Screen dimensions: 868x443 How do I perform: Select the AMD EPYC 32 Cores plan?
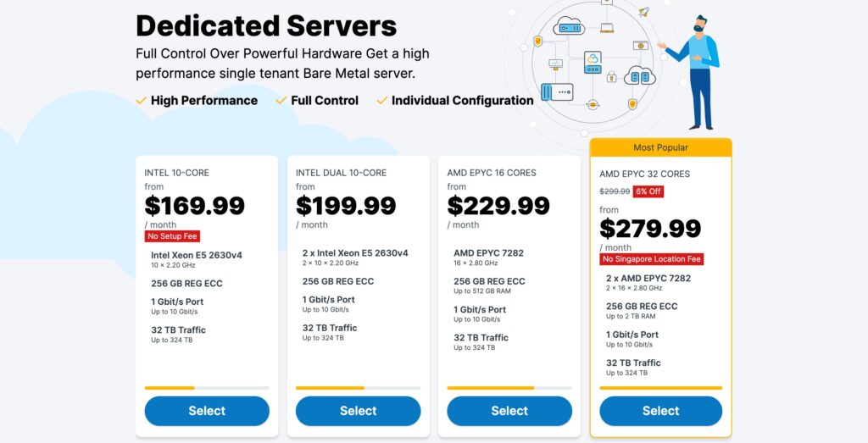(x=660, y=411)
